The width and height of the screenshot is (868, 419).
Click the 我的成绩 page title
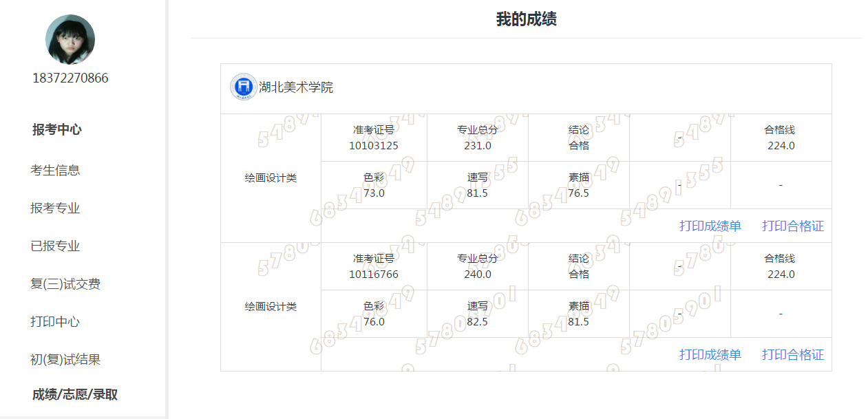click(x=526, y=19)
